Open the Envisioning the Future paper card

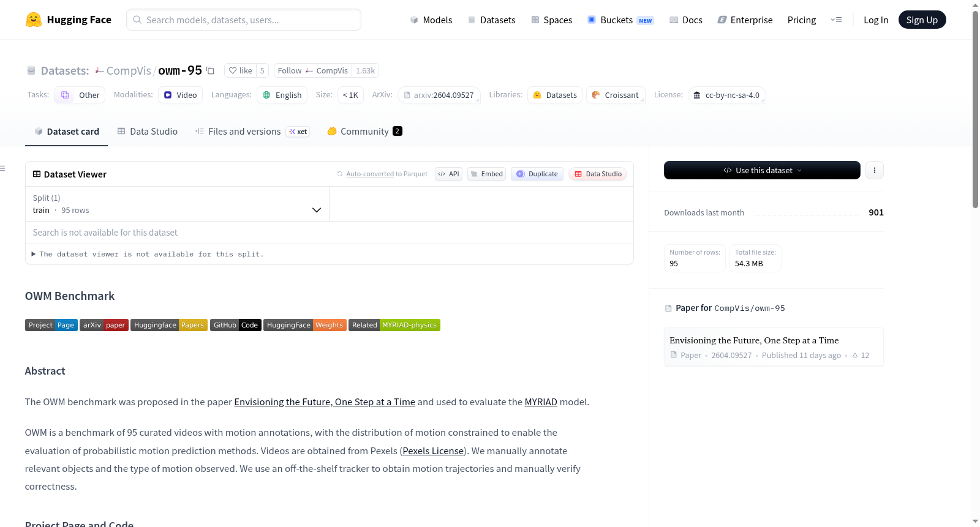[x=774, y=347]
